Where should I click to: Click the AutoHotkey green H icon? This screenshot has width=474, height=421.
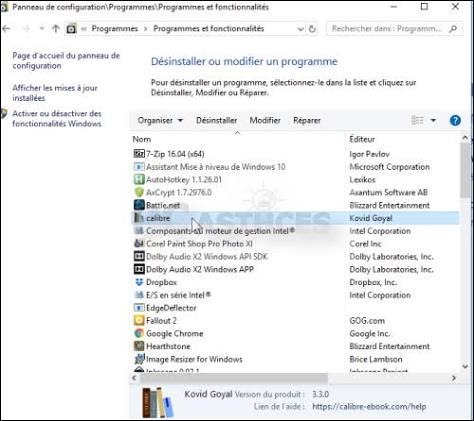(139, 179)
